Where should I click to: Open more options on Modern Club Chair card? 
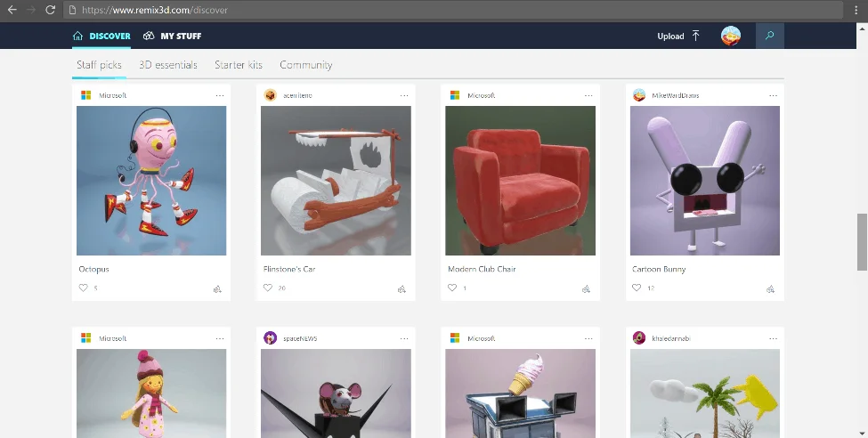tap(588, 96)
